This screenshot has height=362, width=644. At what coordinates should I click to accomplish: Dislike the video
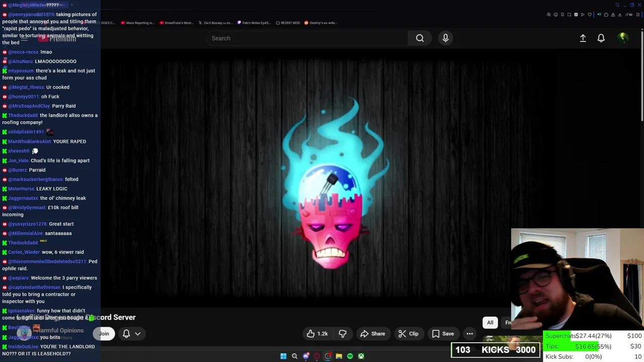[343, 334]
